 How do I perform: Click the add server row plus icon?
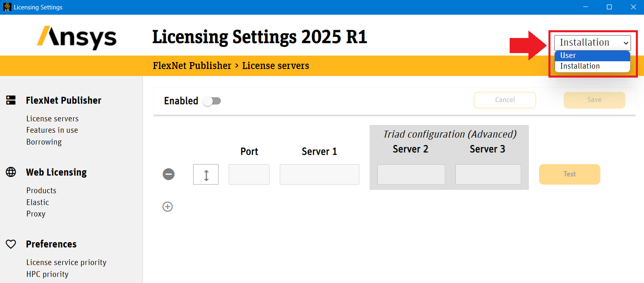click(167, 207)
